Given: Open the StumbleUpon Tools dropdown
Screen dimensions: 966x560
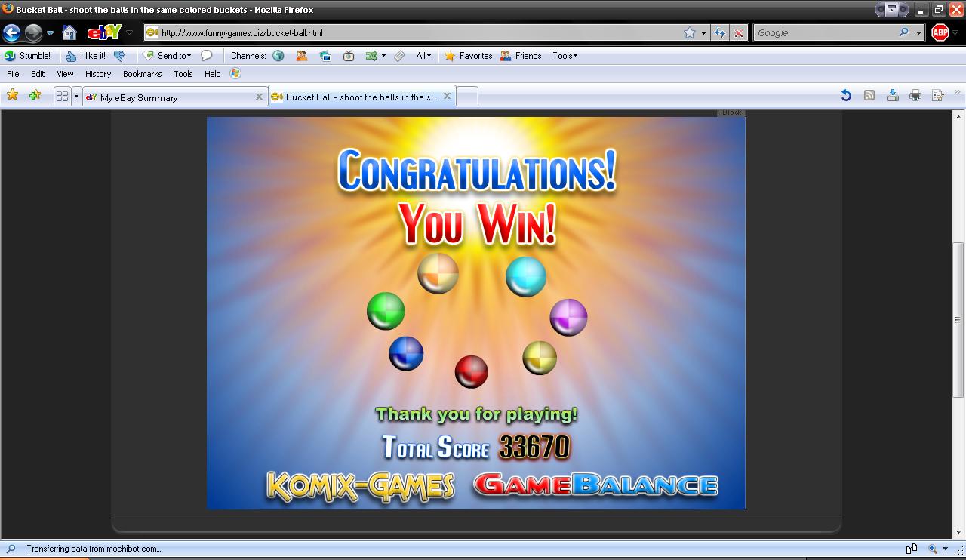Looking at the screenshot, I should (x=565, y=56).
